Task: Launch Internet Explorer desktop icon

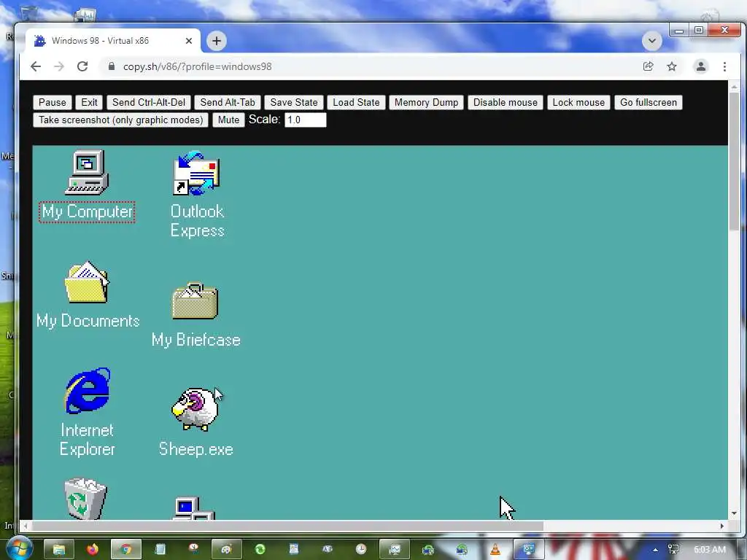Action: click(88, 390)
